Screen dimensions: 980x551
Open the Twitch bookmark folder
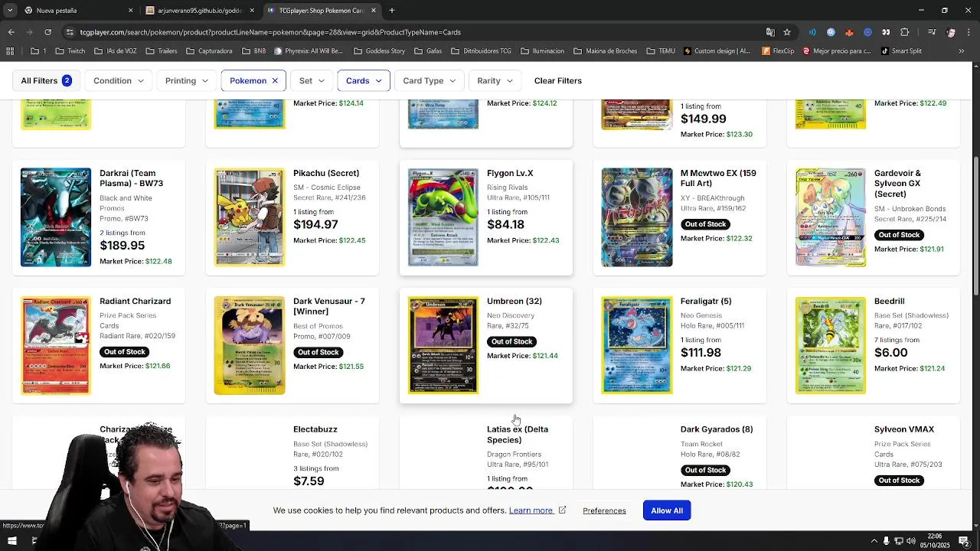(70, 51)
